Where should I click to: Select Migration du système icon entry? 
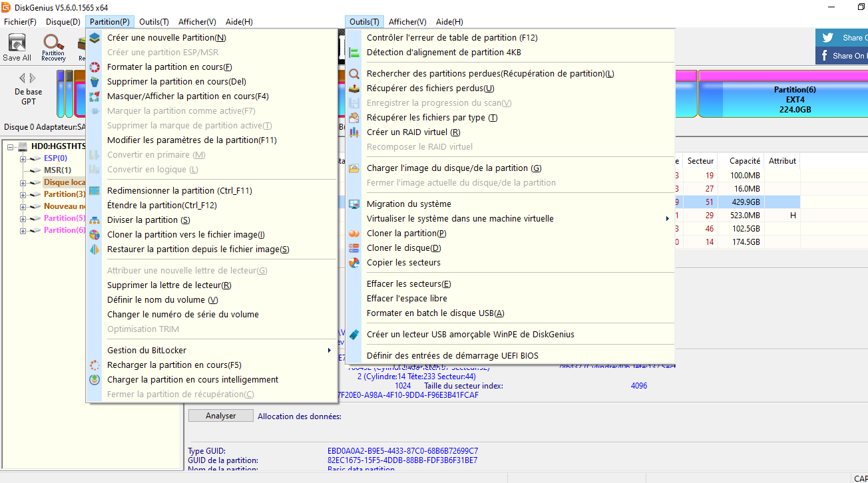[x=354, y=204]
